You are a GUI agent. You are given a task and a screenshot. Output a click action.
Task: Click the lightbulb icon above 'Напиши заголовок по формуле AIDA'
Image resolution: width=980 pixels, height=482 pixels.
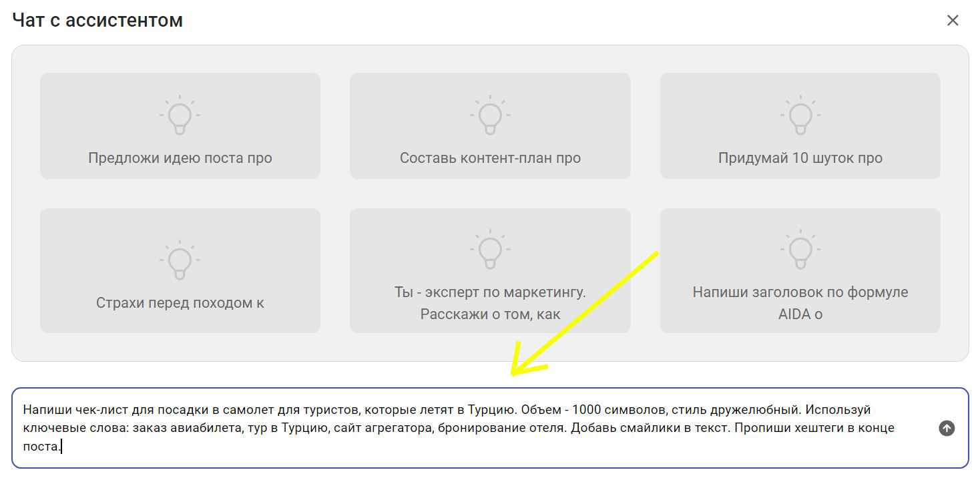click(800, 249)
